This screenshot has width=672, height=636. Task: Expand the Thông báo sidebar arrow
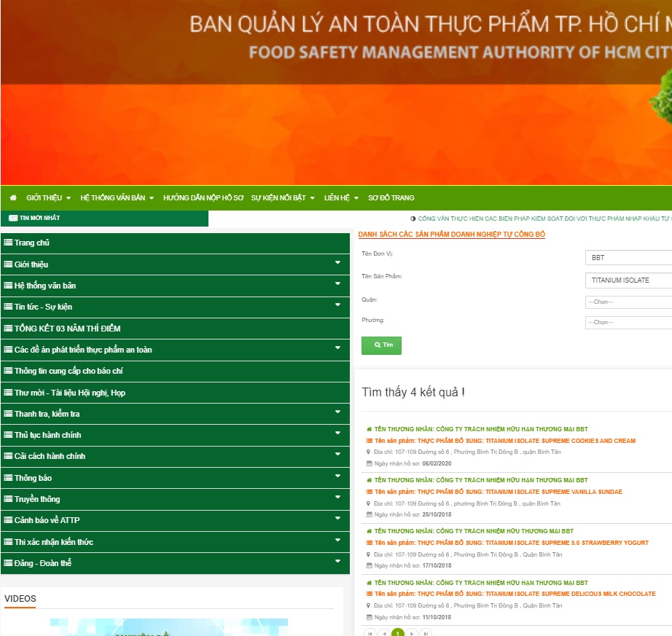click(337, 476)
